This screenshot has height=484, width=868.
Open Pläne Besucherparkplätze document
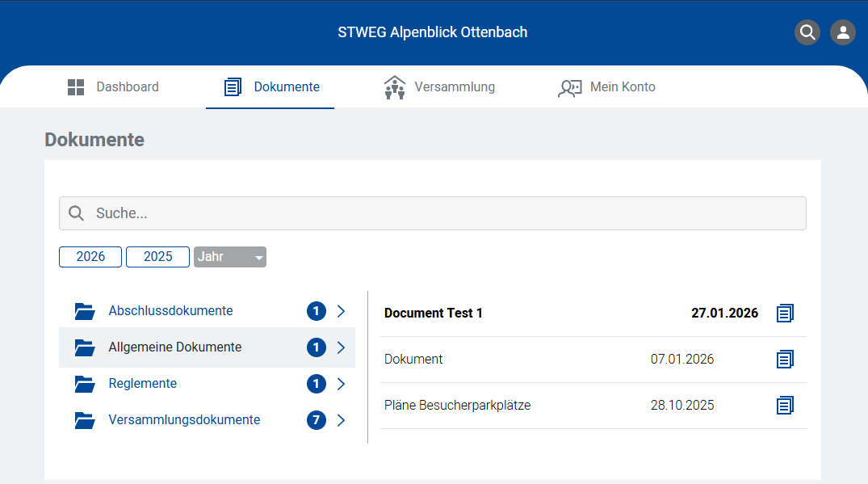[457, 405]
